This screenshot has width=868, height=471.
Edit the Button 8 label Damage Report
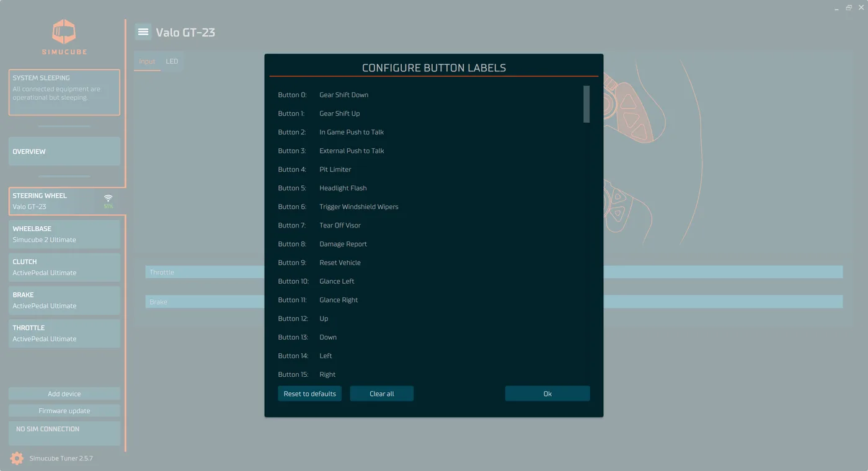tap(343, 244)
